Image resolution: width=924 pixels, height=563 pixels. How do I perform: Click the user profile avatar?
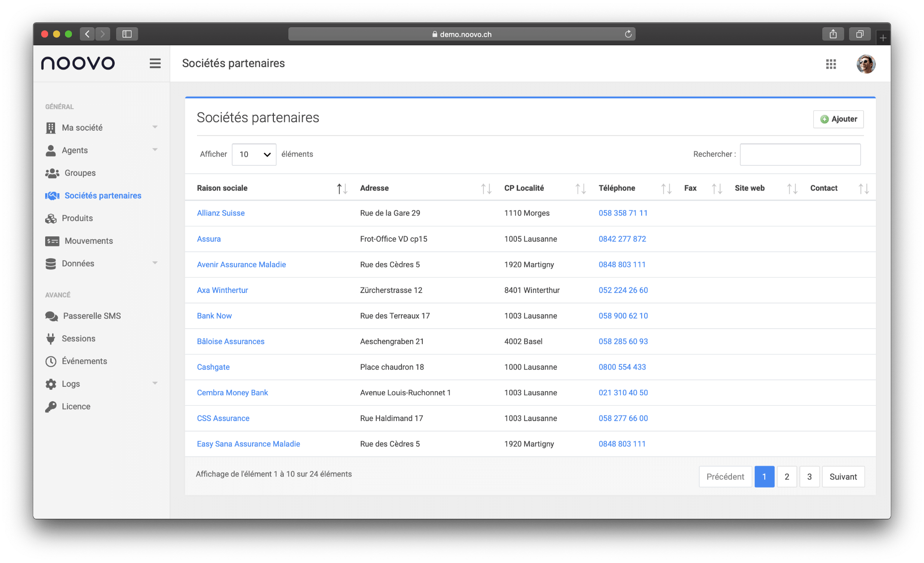coord(865,64)
